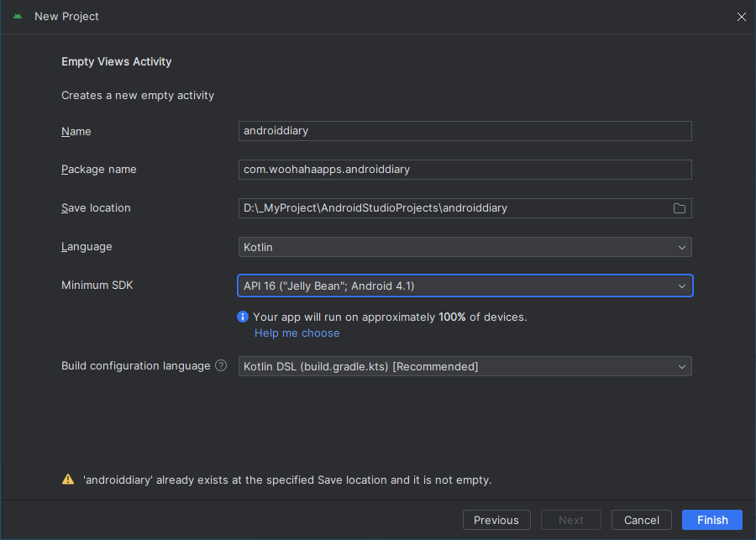Viewport: 756px width, 540px height.
Task: Click the 'New Project' window title
Action: 66,17
